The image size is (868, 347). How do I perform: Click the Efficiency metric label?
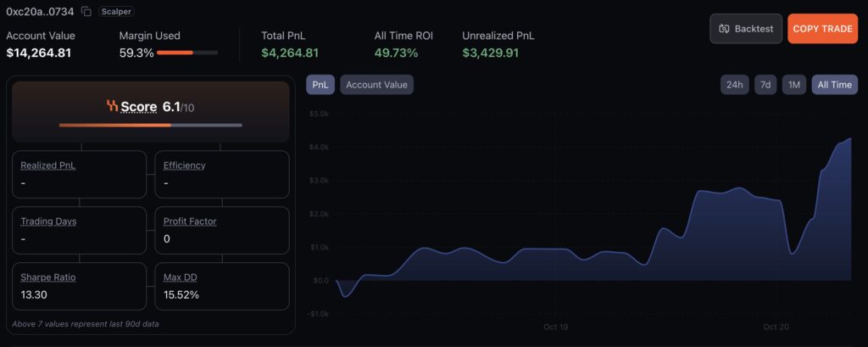(x=185, y=165)
